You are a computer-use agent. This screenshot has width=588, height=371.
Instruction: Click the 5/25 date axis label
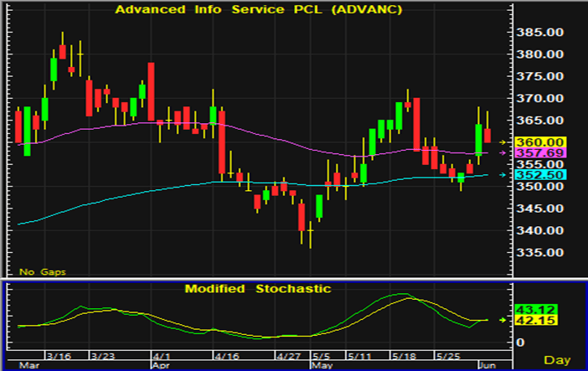pos(448,356)
